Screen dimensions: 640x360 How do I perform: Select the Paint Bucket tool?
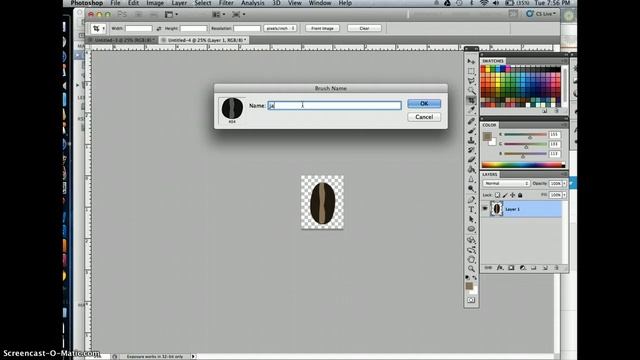click(x=471, y=169)
